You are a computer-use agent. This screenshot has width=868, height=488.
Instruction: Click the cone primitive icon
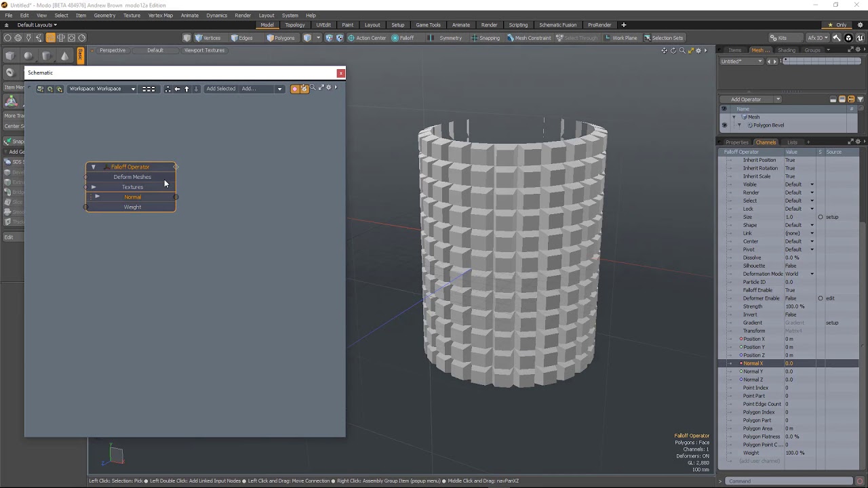pos(64,56)
